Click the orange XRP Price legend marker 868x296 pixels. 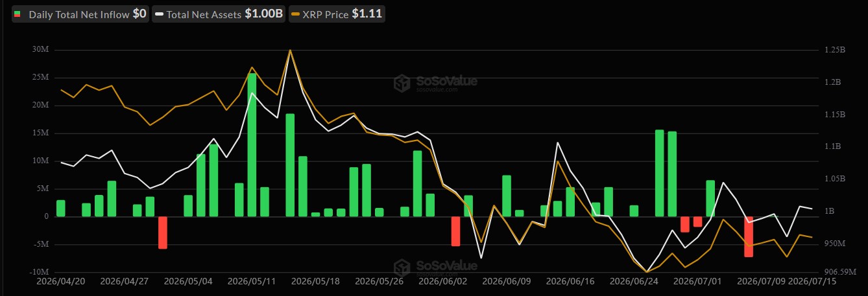[295, 14]
